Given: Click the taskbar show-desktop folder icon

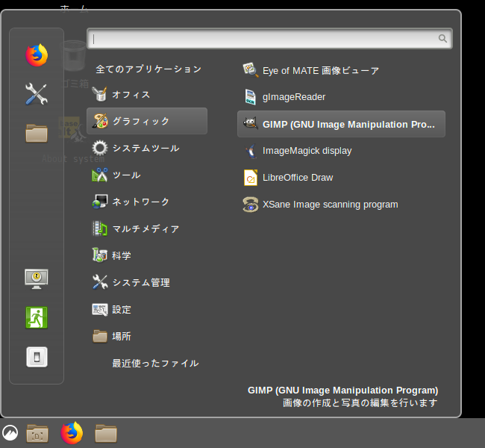Looking at the screenshot, I should pyautogui.click(x=37, y=434).
